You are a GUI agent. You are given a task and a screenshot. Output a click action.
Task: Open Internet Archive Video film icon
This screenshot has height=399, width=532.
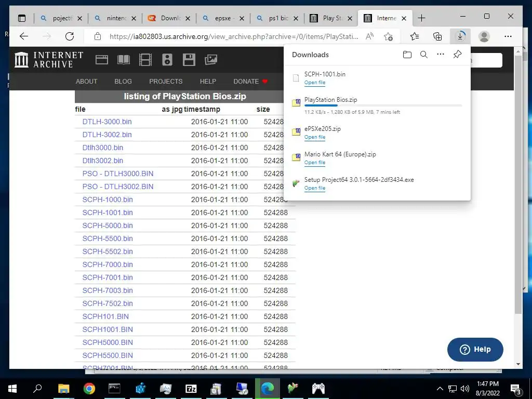145,60
